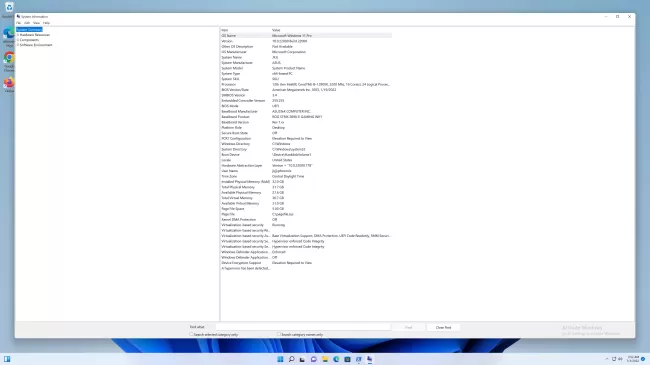650x365 pixels.
Task: Select the 'A hypervisor has been detected' row
Action: 306,268
